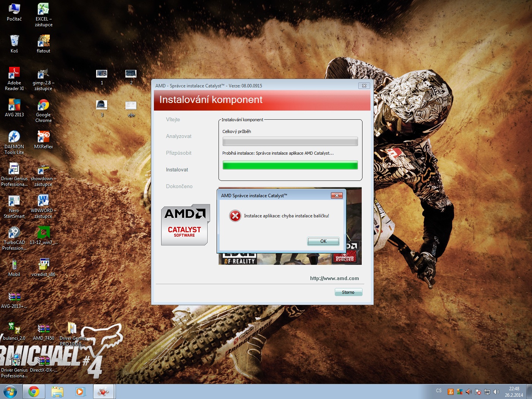Open the Windows Start menu
532x399 pixels.
(x=10, y=391)
